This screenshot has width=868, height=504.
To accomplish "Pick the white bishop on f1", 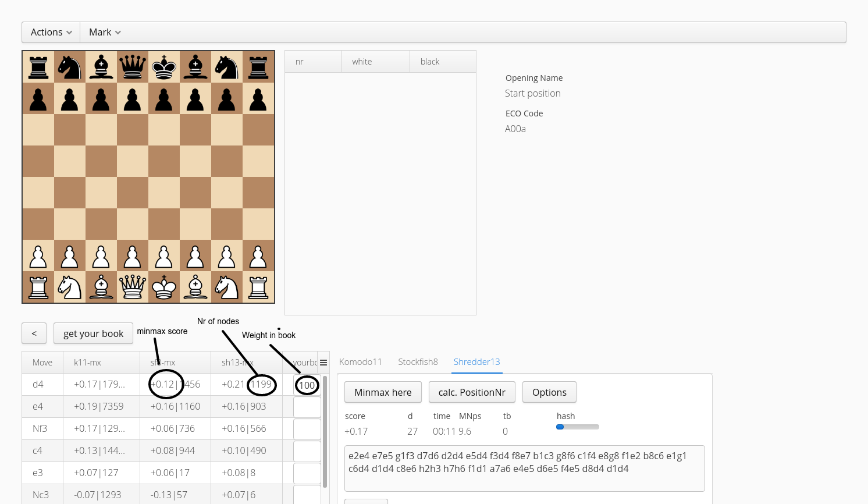I will click(x=195, y=287).
